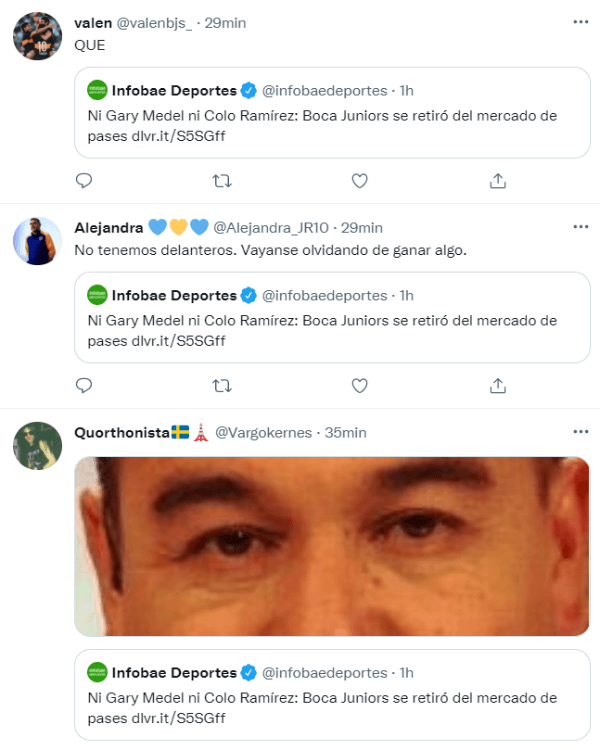Open Quorthonista's profile avatar
The image size is (600, 750).
(x=38, y=446)
